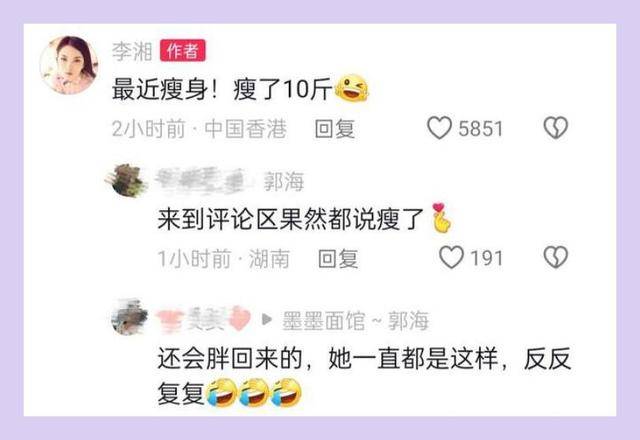Screen dimensions: 640x440
Task: Click the red 作者 author badge
Action: (x=182, y=51)
